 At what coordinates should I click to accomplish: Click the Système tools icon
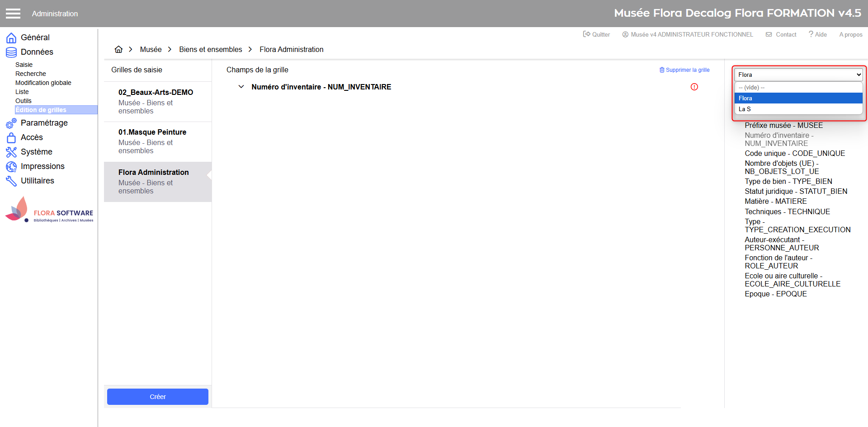click(11, 152)
